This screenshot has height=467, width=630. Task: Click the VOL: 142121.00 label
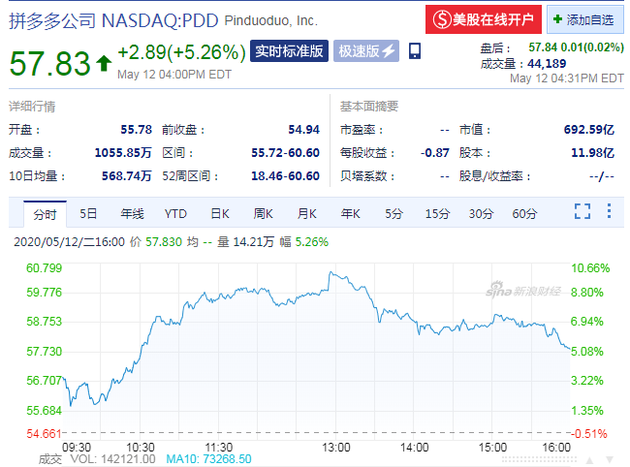[113, 459]
